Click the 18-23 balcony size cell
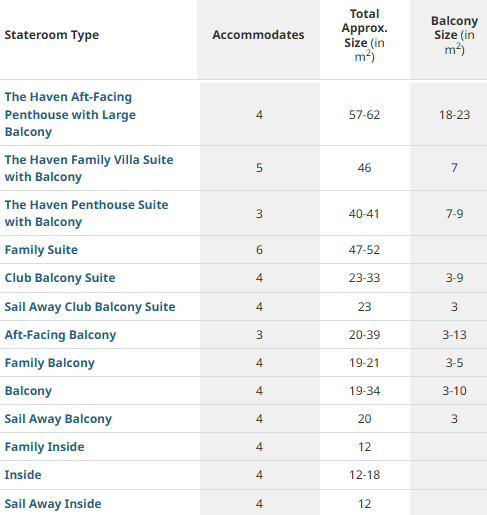The image size is (487, 515). pyautogui.click(x=454, y=115)
